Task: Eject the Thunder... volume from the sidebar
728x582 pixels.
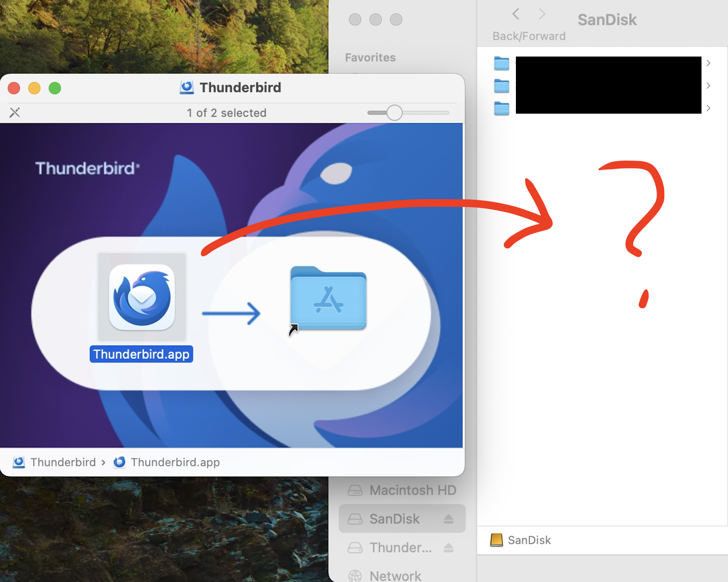Action: click(x=449, y=547)
